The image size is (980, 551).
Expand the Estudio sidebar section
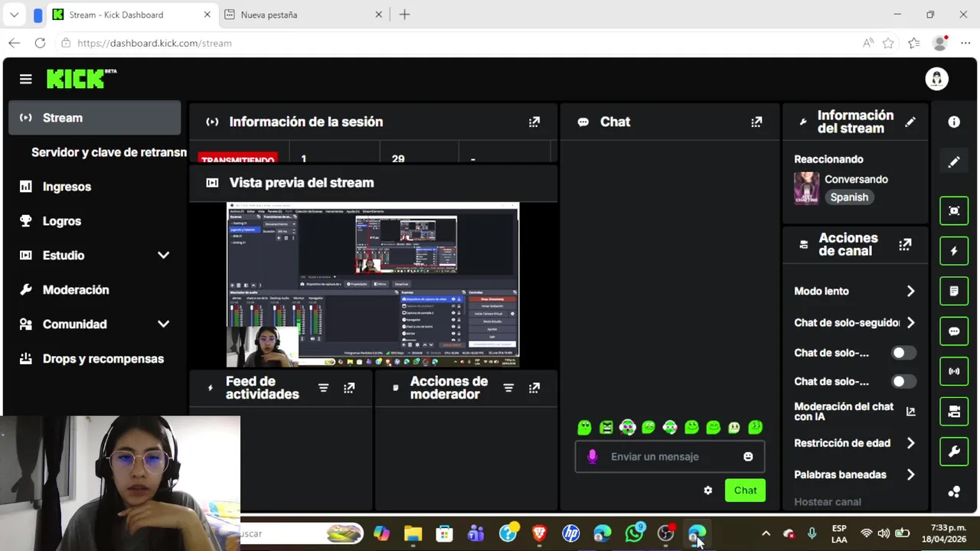pos(163,255)
